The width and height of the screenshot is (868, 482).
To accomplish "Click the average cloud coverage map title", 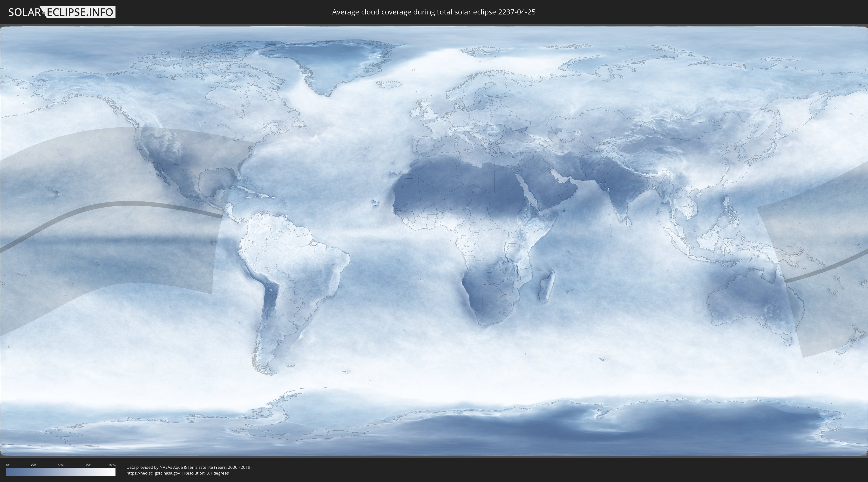I will click(434, 12).
